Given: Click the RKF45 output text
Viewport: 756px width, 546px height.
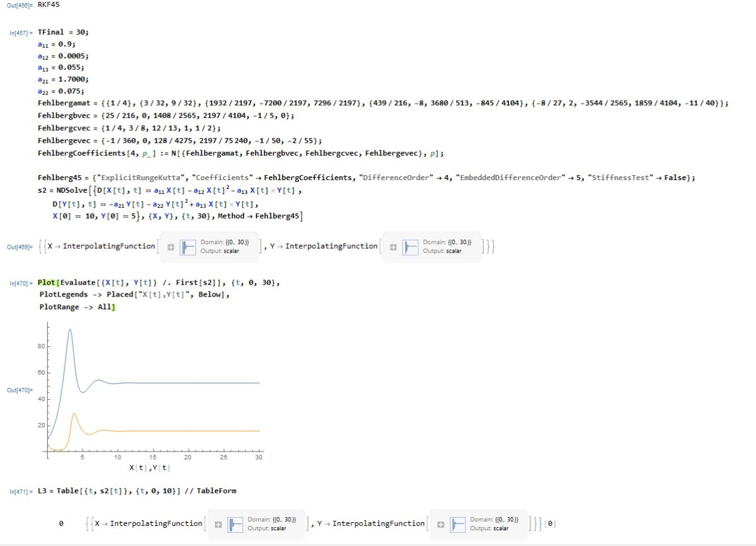Looking at the screenshot, I should tap(49, 4).
